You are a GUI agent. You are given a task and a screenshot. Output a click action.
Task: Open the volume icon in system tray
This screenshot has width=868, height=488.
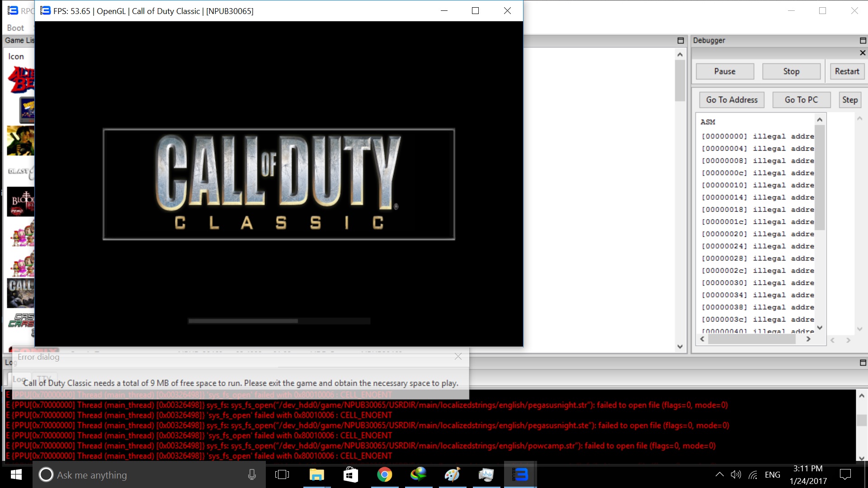(736, 475)
